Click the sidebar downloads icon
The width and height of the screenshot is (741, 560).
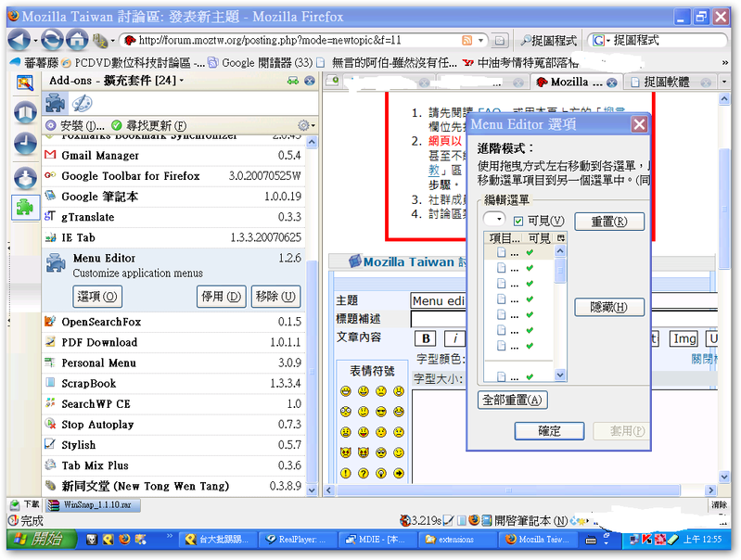point(25,177)
